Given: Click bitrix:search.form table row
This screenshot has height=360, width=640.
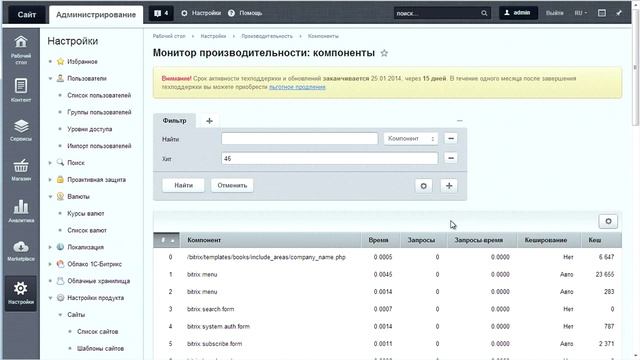Looking at the screenshot, I should pyautogui.click(x=387, y=309).
